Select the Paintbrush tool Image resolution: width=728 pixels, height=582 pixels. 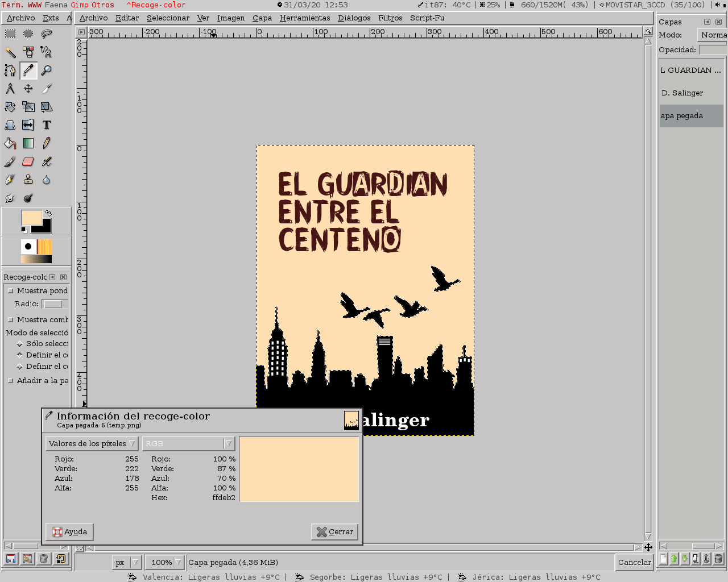pyautogui.click(x=10, y=161)
